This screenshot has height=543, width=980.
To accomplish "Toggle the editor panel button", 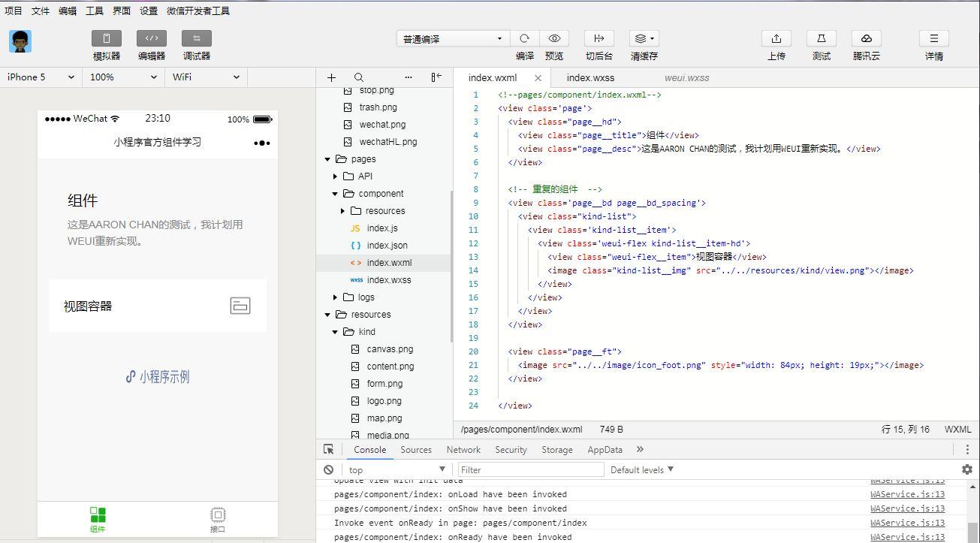I will 152,38.
